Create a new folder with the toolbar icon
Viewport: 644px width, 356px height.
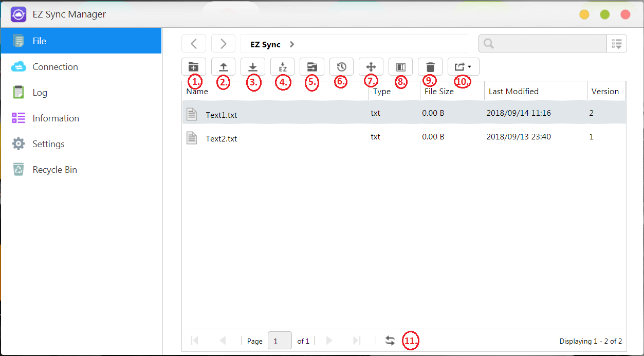coord(194,67)
